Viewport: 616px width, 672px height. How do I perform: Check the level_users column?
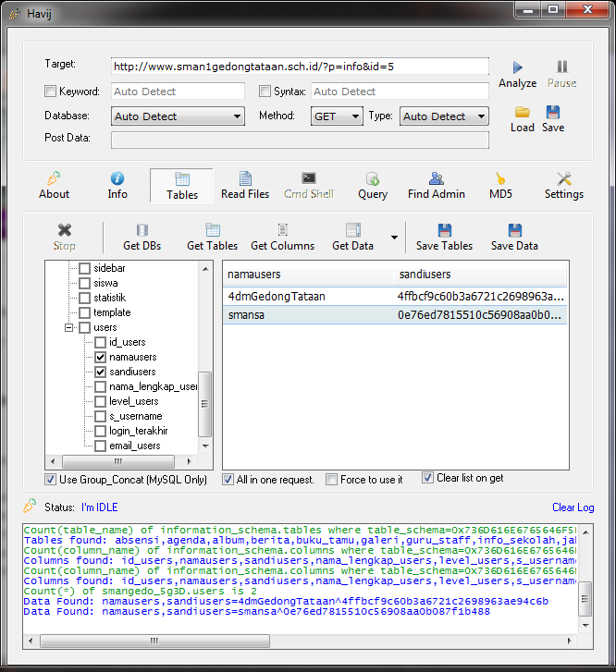click(x=101, y=401)
